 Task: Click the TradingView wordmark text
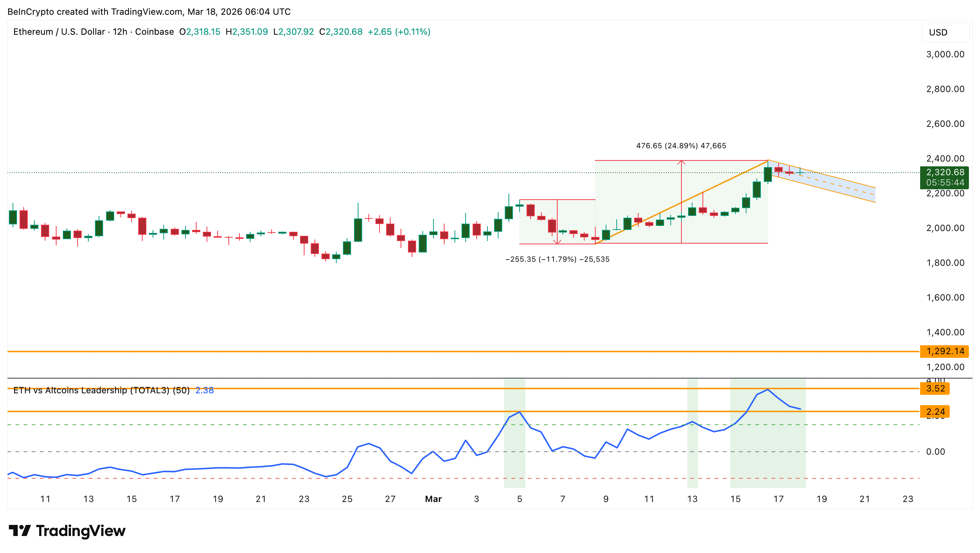pos(81,530)
